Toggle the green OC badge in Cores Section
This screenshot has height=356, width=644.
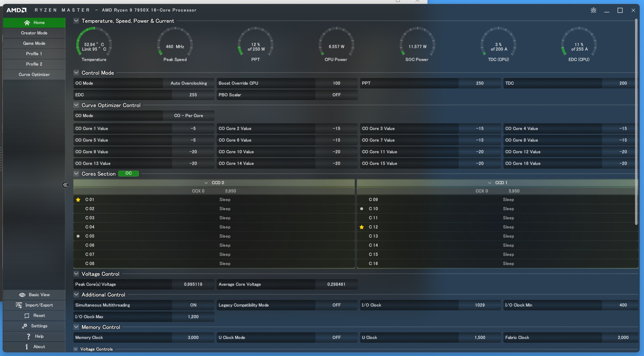(129, 174)
